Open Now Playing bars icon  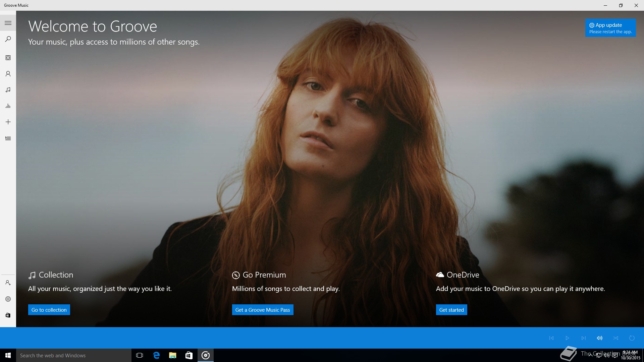tap(8, 106)
